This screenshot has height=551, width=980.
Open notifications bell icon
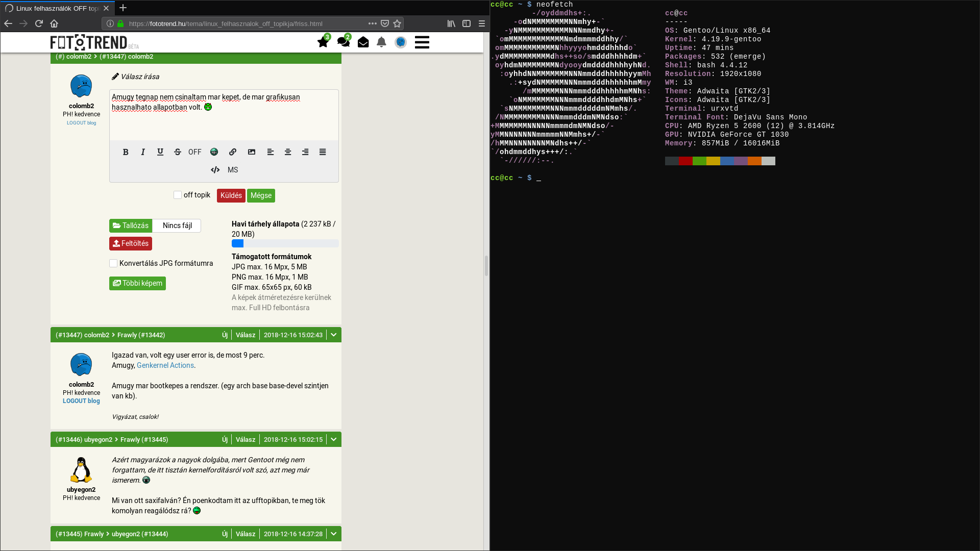click(x=381, y=42)
